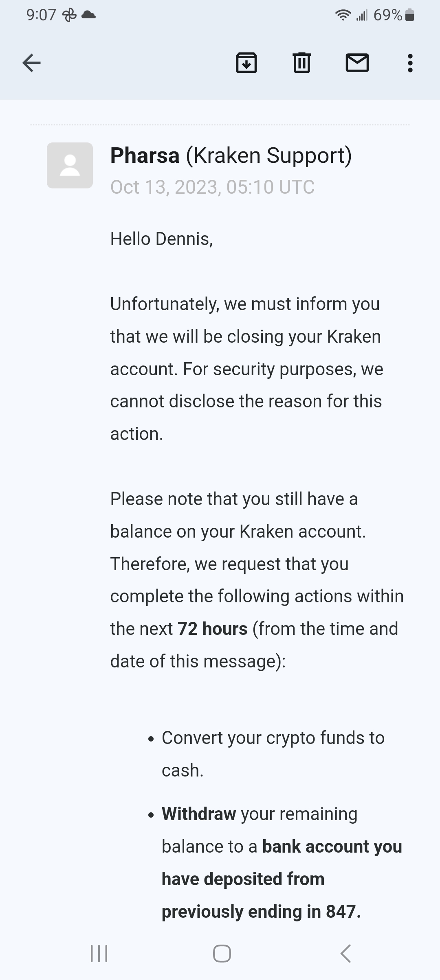440x980 pixels.
Task: Tap the Wi-Fi status icon
Action: pos(343,15)
